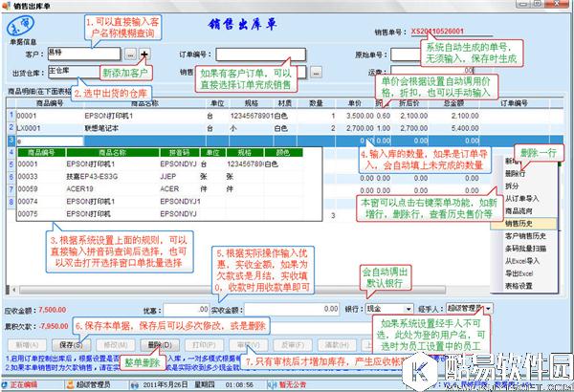Screen dimensions: 574x392
Task: Pick 00074 row in suggestion list
Action: coord(160,202)
